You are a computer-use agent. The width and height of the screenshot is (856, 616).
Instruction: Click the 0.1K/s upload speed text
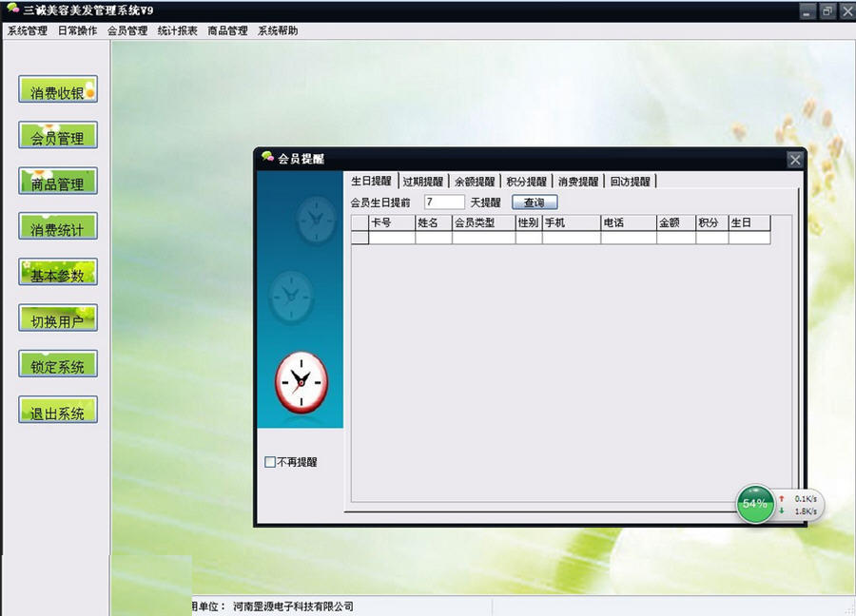[x=806, y=499]
